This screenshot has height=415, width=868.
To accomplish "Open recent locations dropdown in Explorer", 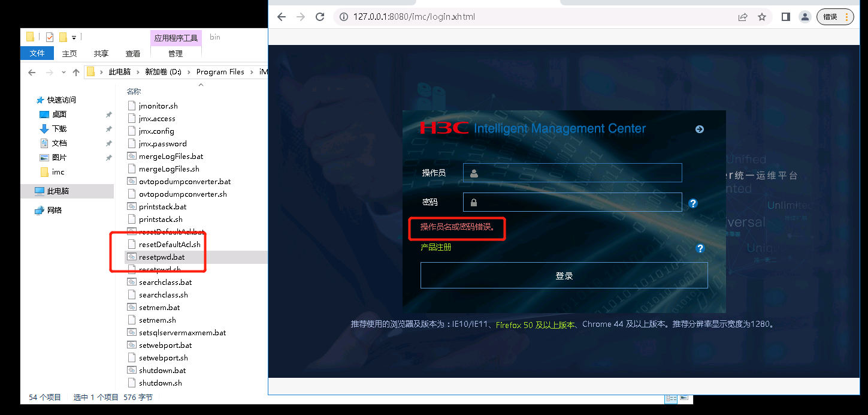I will click(x=63, y=73).
